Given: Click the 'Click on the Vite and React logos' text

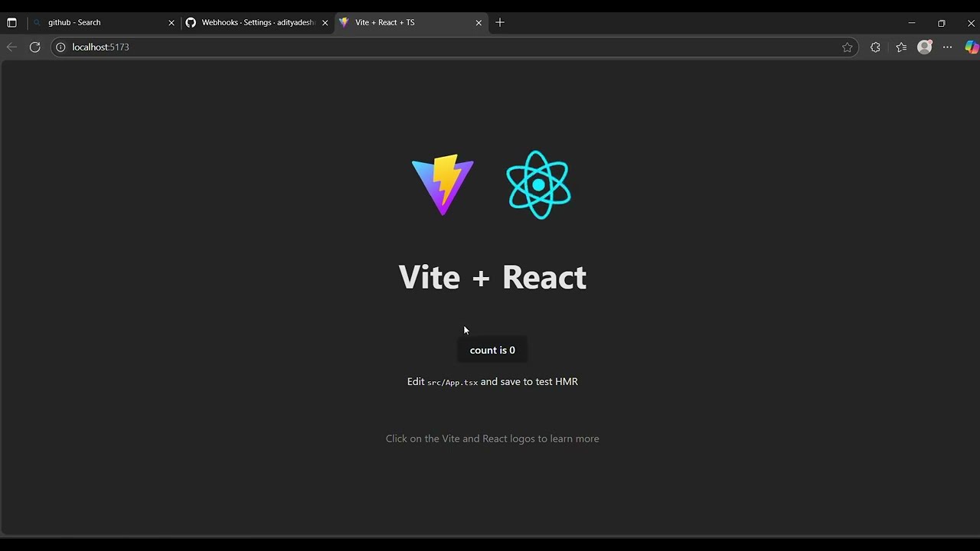Looking at the screenshot, I should click(x=492, y=439).
